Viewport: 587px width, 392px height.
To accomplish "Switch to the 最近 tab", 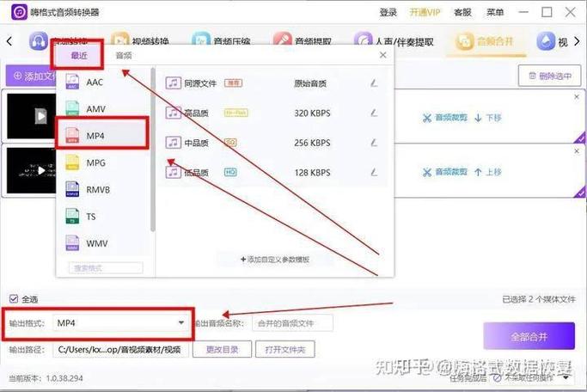I will click(x=78, y=55).
